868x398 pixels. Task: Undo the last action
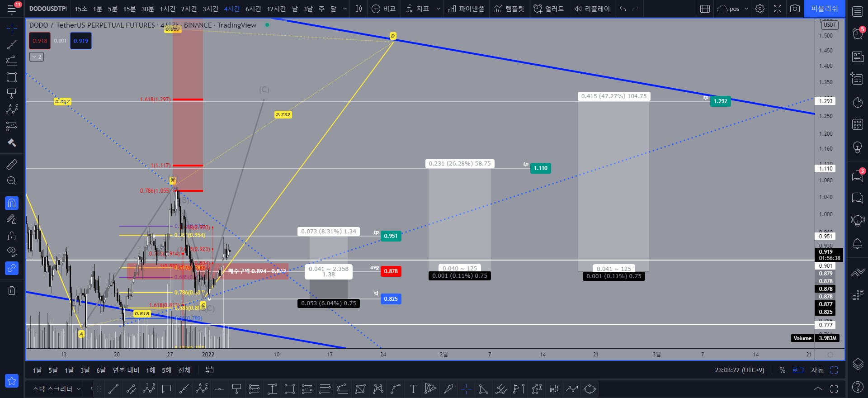[623, 9]
